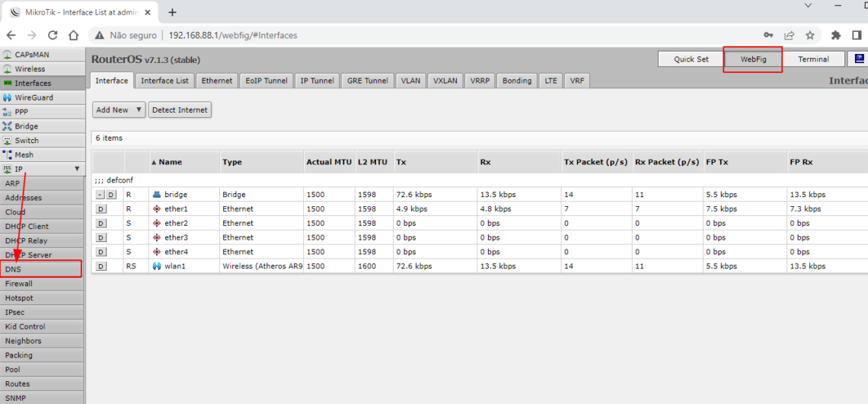Open Packing menu item
The image size is (868, 404).
[x=42, y=355]
